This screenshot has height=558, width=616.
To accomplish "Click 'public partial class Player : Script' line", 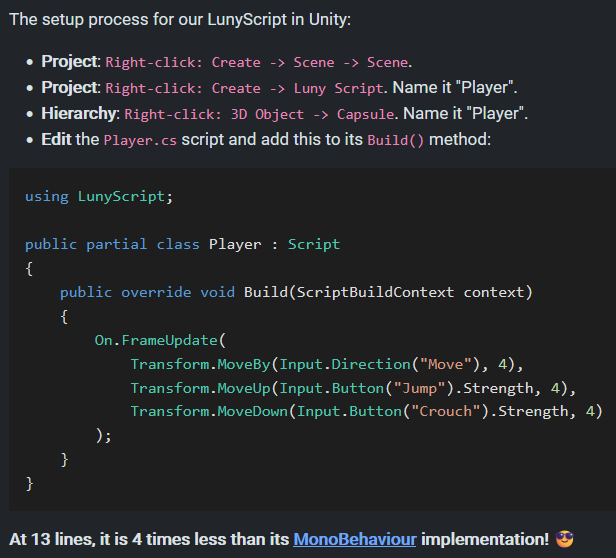I will [182, 244].
